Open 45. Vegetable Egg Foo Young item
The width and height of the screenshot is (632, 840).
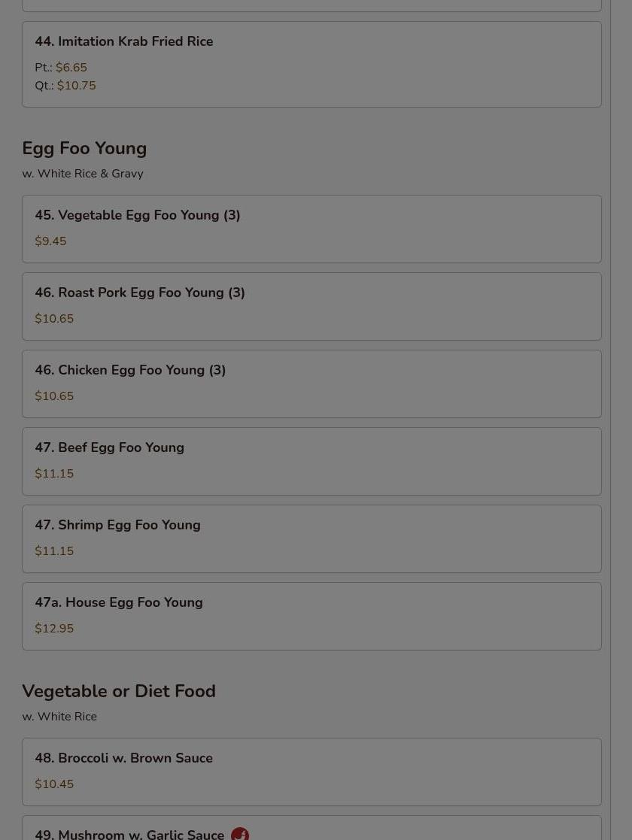(x=138, y=216)
